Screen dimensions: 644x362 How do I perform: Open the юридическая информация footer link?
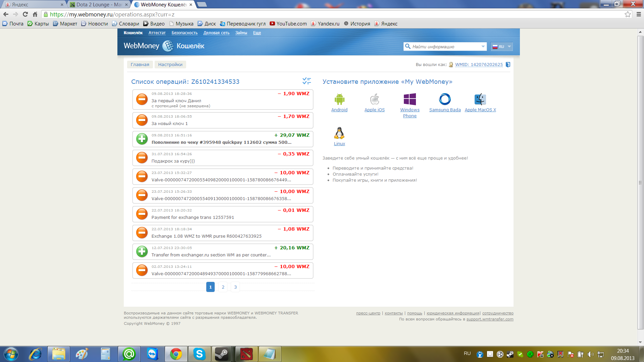453,313
